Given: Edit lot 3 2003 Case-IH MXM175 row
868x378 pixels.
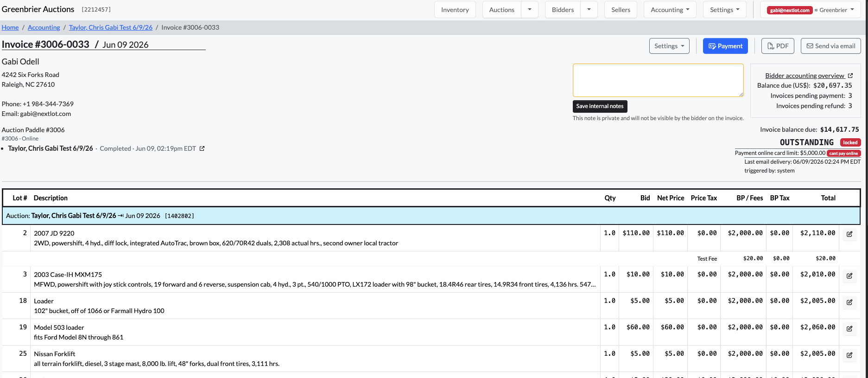Looking at the screenshot, I should tap(849, 275).
